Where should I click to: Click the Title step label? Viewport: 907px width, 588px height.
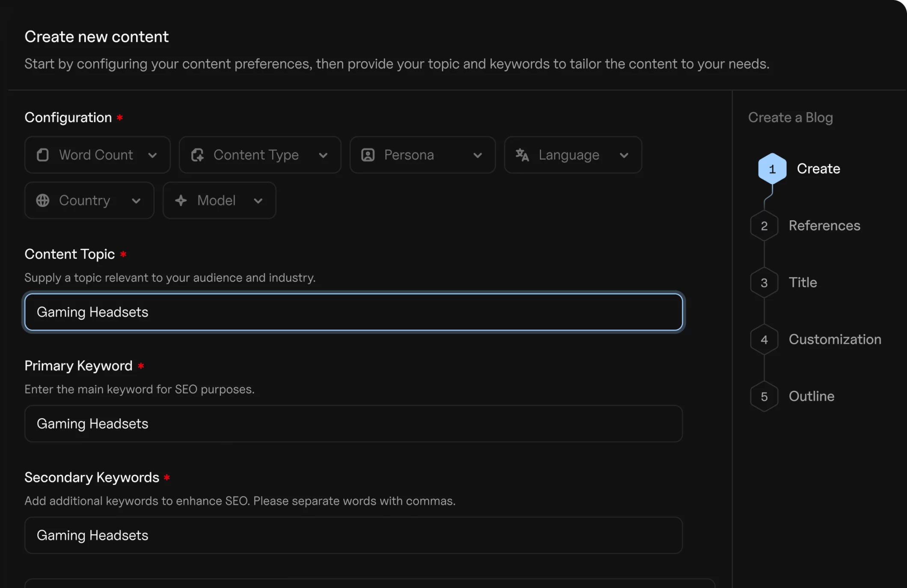pos(803,282)
